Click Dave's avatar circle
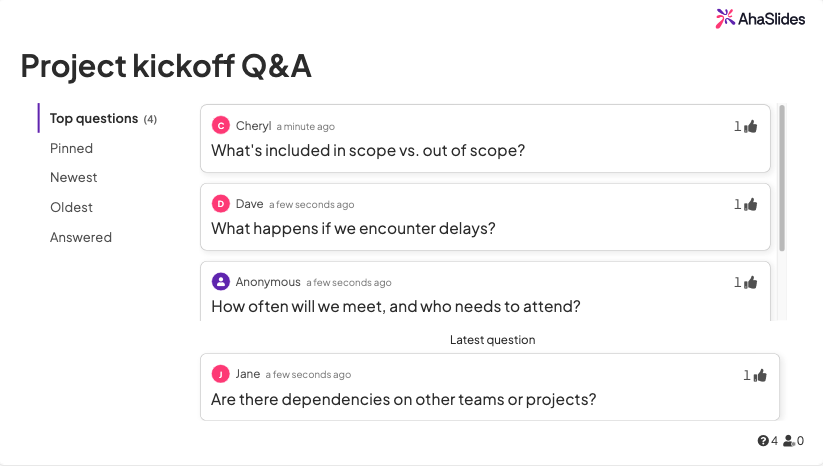The image size is (823, 466). (221, 204)
